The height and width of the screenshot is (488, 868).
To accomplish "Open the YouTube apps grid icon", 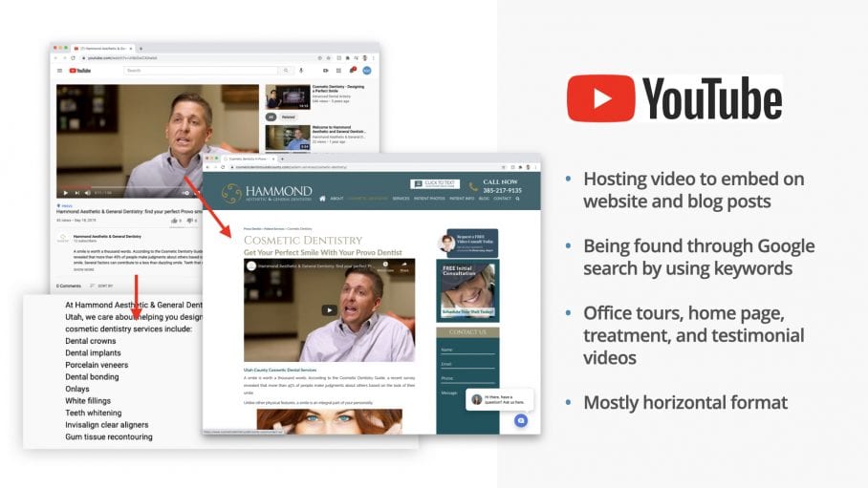I will coord(338,71).
